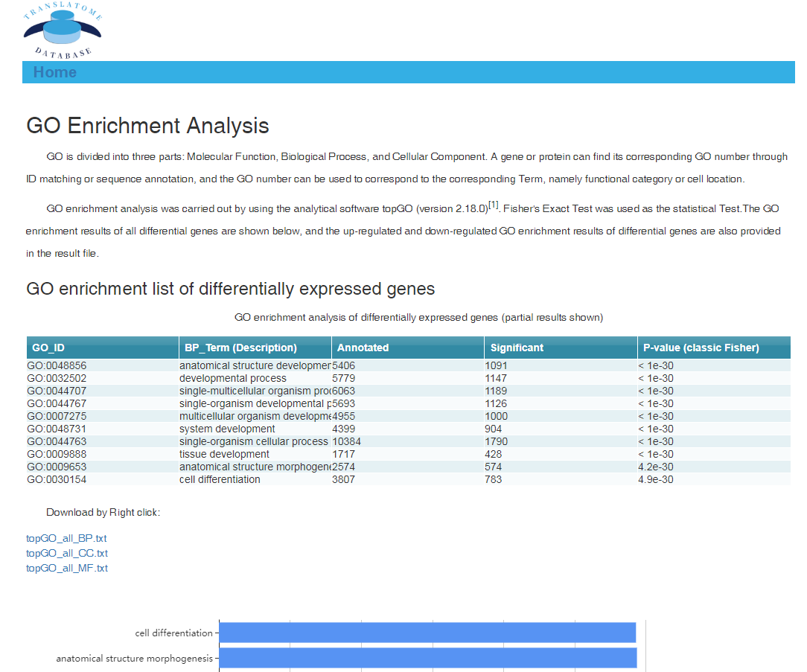Click the Translatome Database logo
The image size is (807, 672).
63,30
